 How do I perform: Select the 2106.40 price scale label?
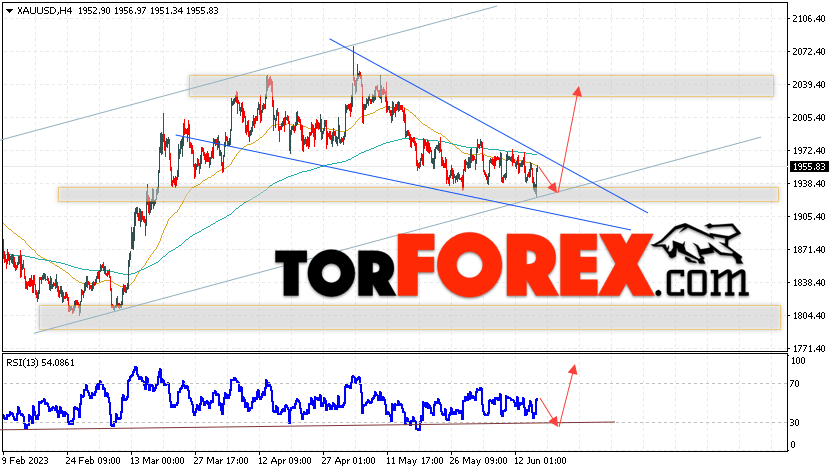(x=808, y=19)
